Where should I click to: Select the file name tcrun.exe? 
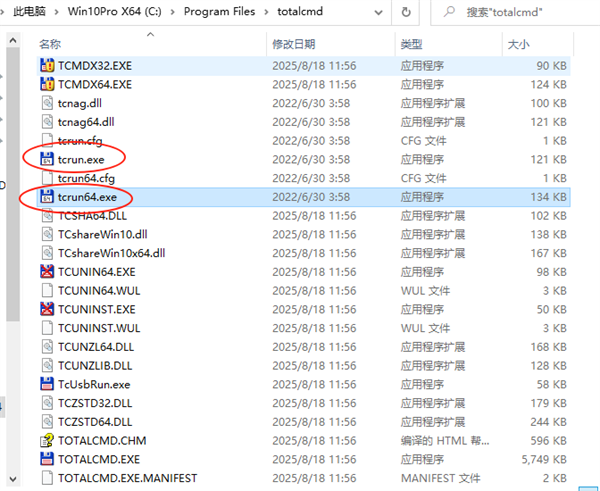click(x=81, y=159)
